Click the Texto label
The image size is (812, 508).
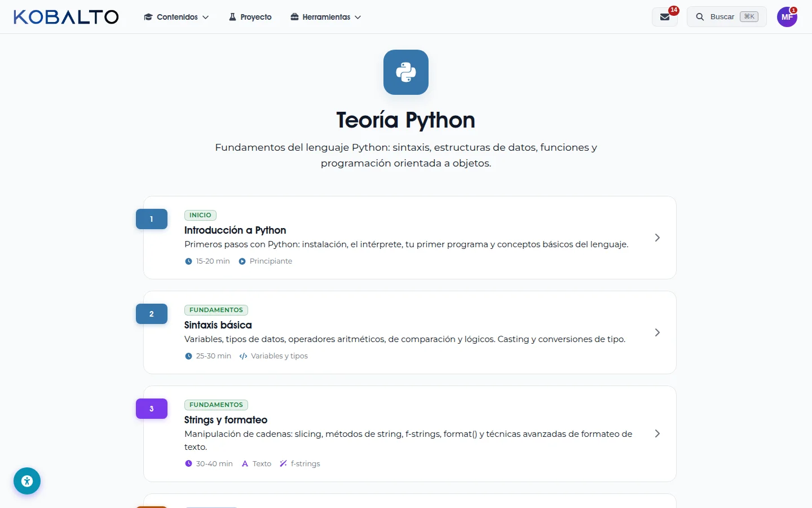point(262,464)
